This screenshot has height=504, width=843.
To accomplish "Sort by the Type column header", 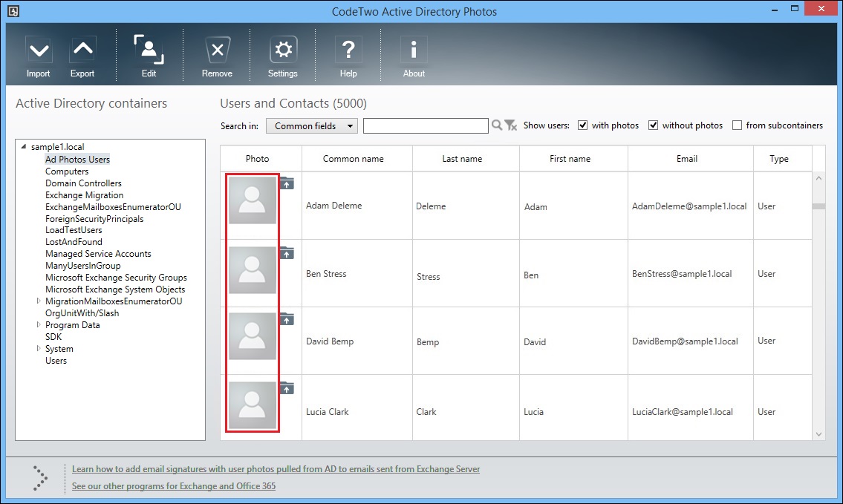I will click(x=782, y=159).
